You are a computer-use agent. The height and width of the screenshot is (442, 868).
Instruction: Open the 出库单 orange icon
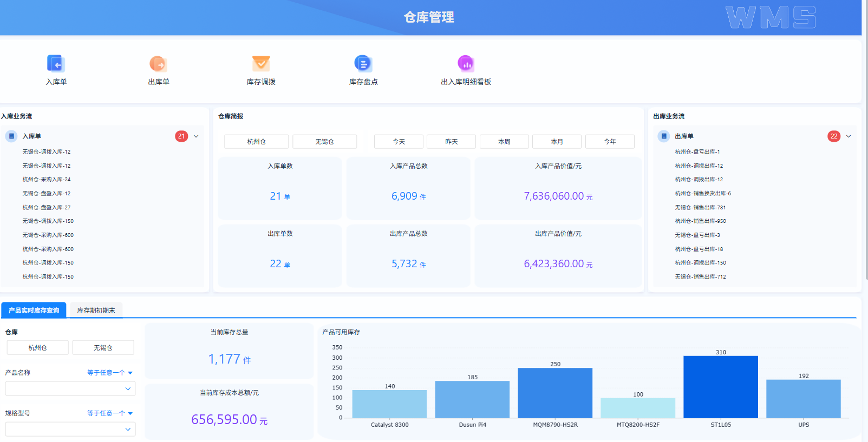158,63
